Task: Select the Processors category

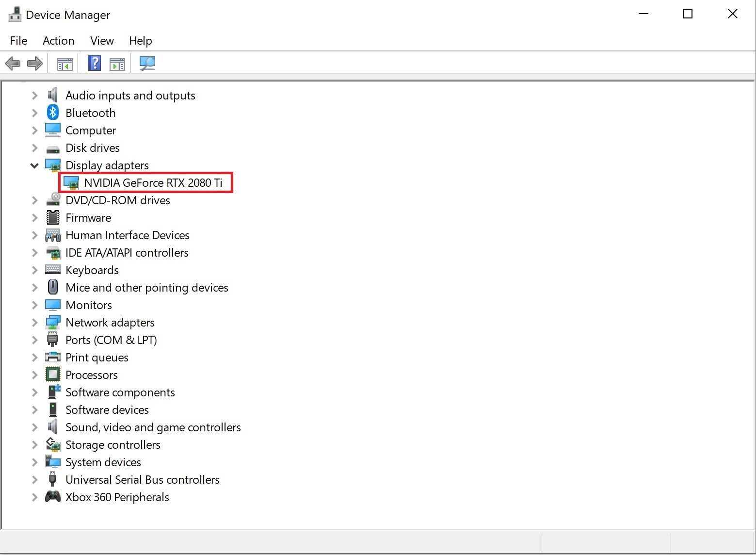Action: tap(91, 375)
